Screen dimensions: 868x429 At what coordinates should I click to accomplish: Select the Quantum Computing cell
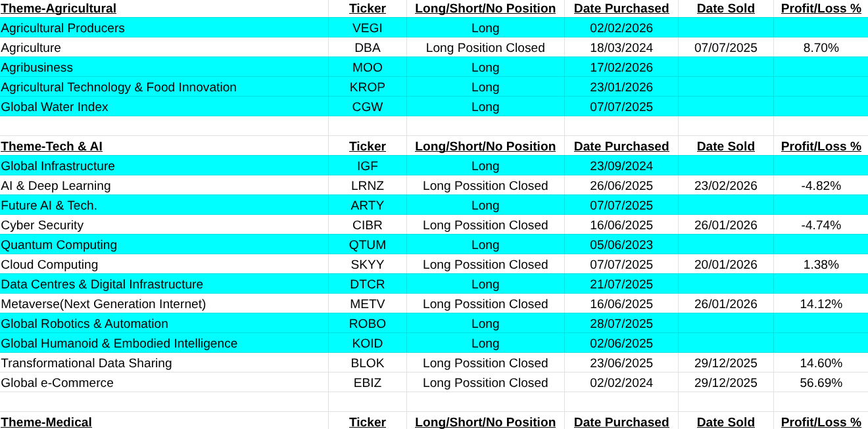(x=59, y=245)
